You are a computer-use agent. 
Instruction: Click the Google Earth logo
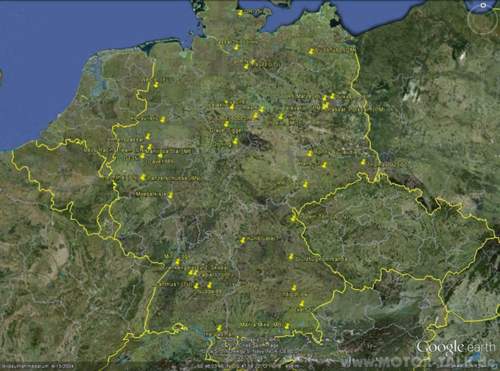tap(456, 347)
